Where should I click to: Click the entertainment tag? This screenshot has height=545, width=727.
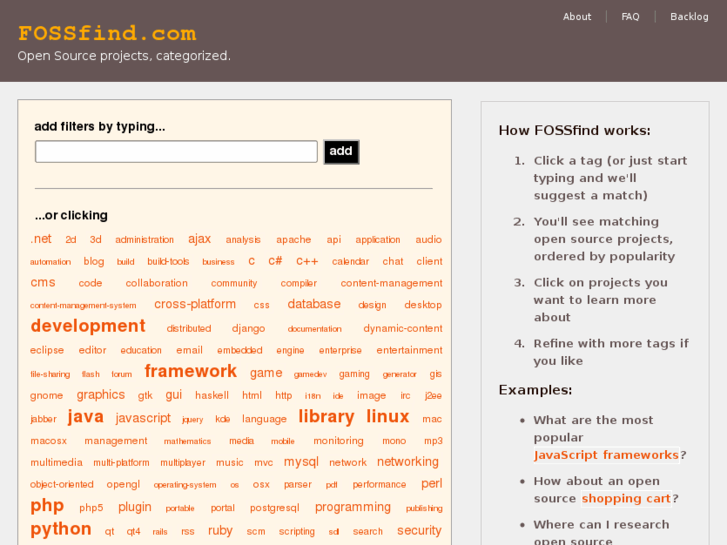tap(409, 350)
